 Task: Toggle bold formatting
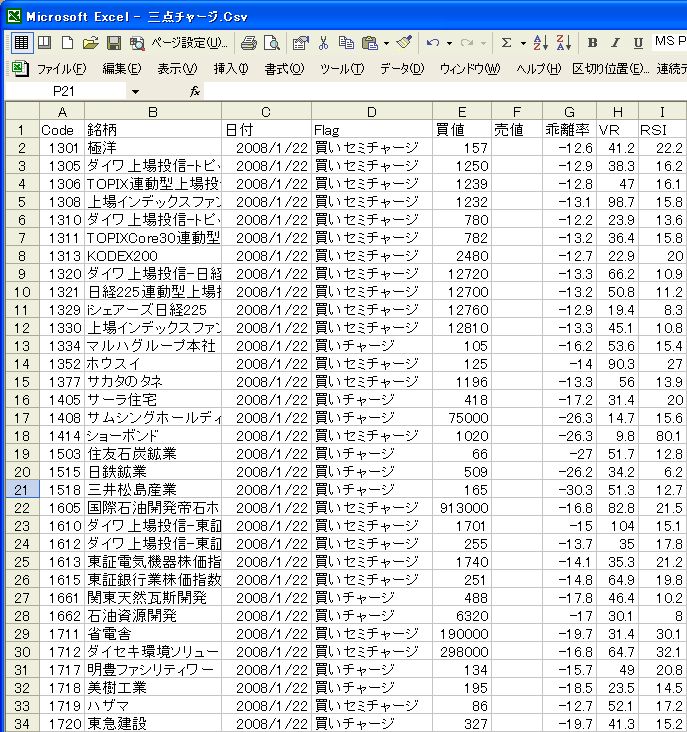[x=593, y=43]
